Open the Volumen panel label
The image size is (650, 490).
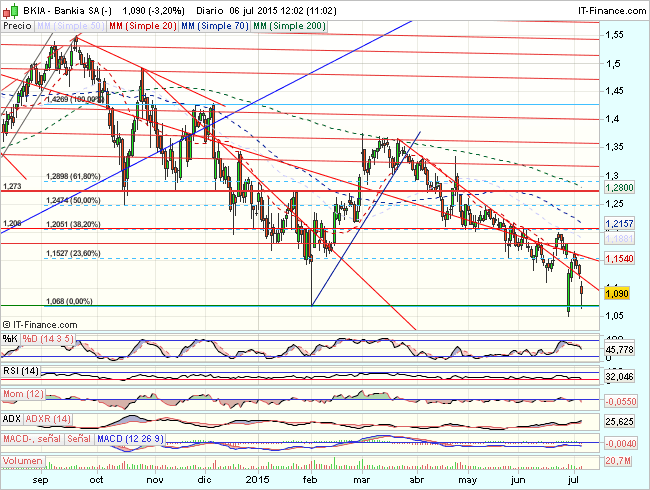pos(23,461)
